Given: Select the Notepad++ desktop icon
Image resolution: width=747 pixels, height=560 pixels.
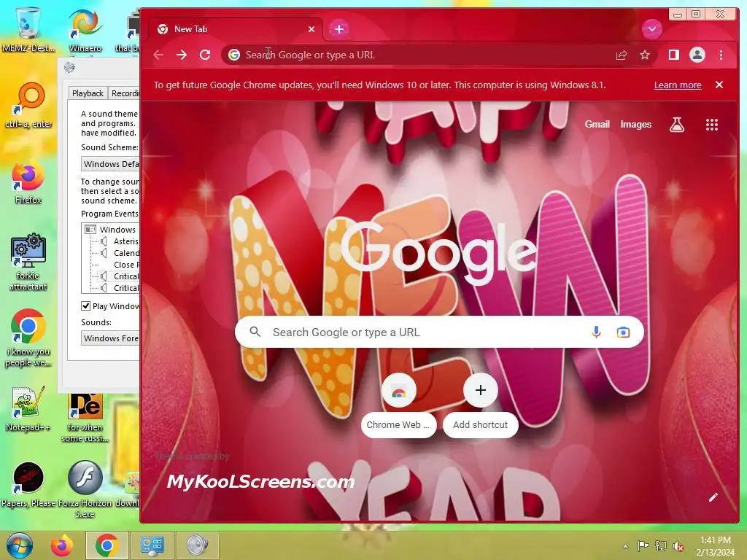Looking at the screenshot, I should (28, 408).
